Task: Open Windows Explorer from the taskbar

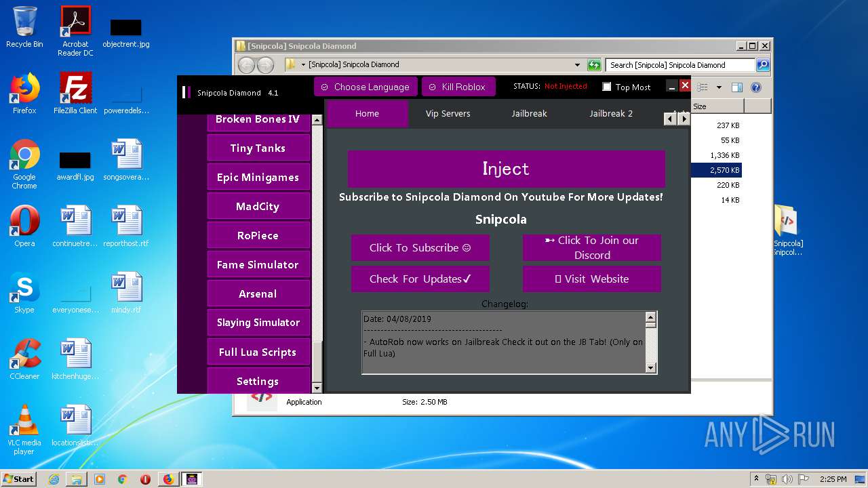Action: (77, 479)
